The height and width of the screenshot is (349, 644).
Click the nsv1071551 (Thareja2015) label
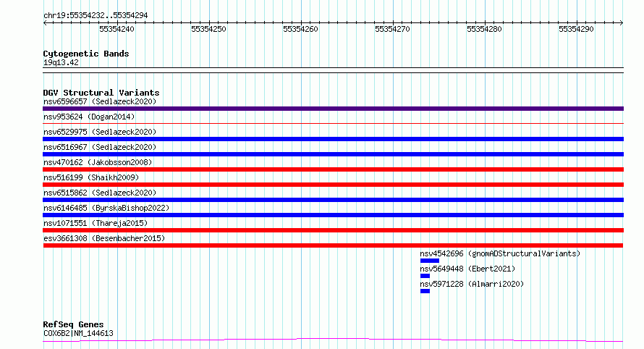pyautogui.click(x=96, y=223)
